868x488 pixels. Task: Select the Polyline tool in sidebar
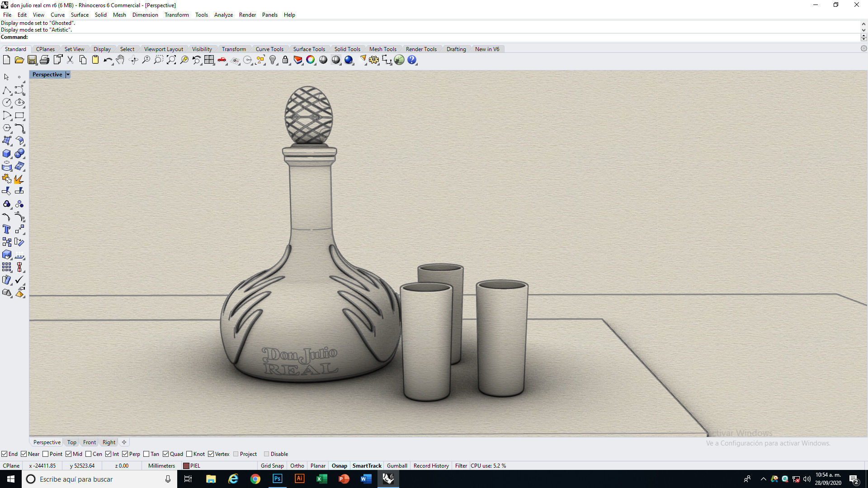(x=7, y=90)
